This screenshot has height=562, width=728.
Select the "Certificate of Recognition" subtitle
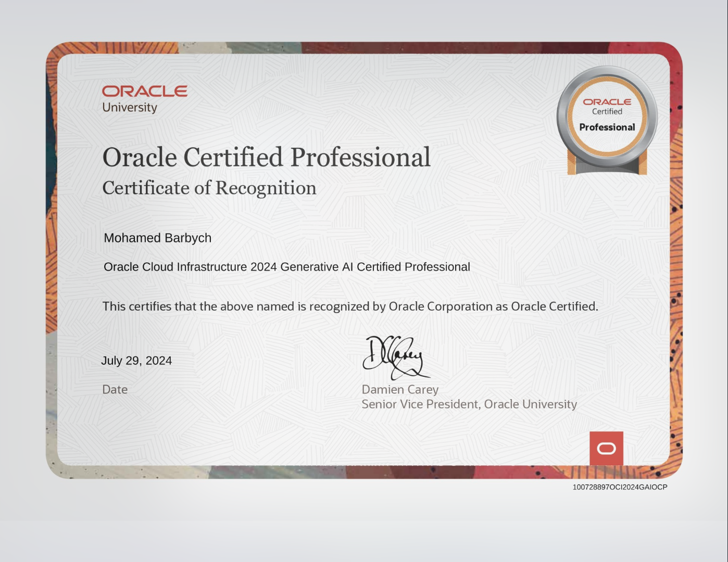(x=209, y=188)
